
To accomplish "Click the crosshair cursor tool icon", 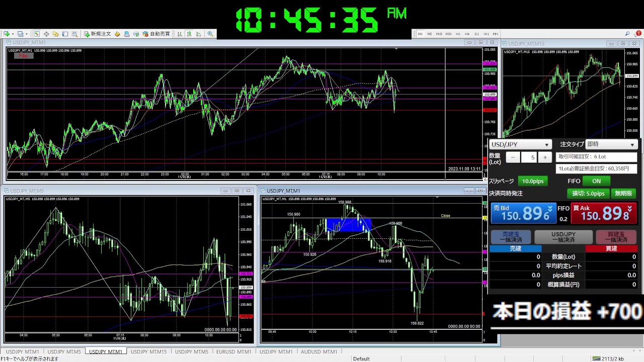I will (46, 34).
